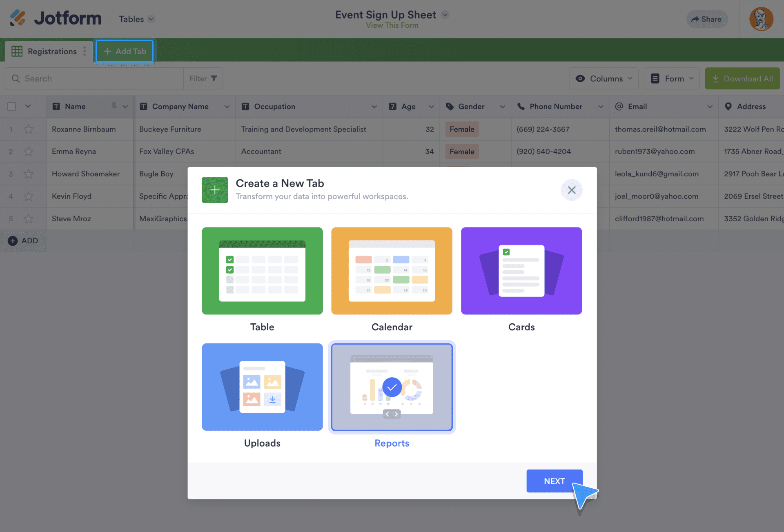
Task: Click the Female tag in Emma's row
Action: [x=462, y=151]
